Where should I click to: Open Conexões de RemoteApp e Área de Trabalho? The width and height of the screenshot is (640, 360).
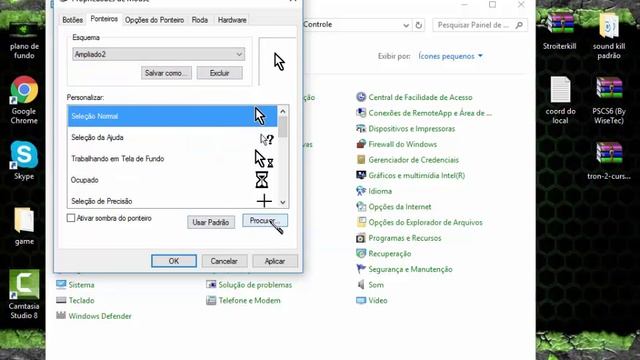point(430,113)
